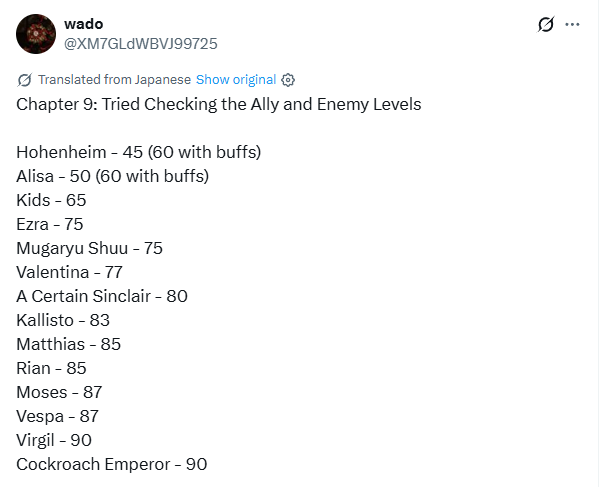
Task: Click the Alisa - 50 line
Action: [112, 176]
